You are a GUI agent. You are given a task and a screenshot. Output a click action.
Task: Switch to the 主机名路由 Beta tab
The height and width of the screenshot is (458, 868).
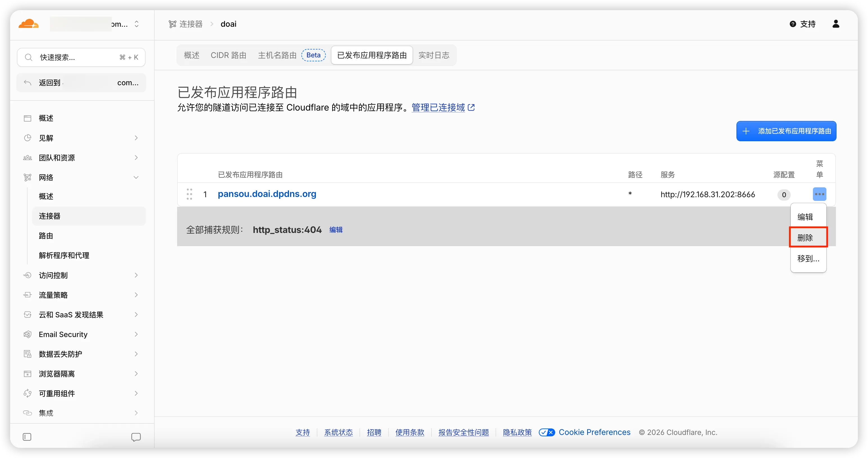pos(292,55)
